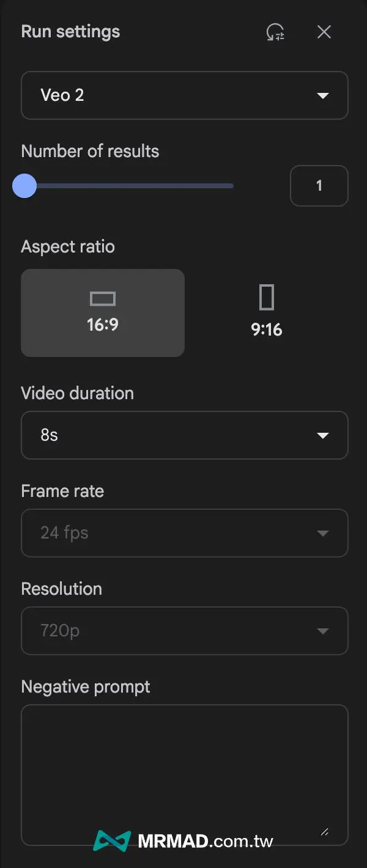Click the right end of results slider track
Image resolution: width=367 pixels, height=868 pixels.
(231, 186)
